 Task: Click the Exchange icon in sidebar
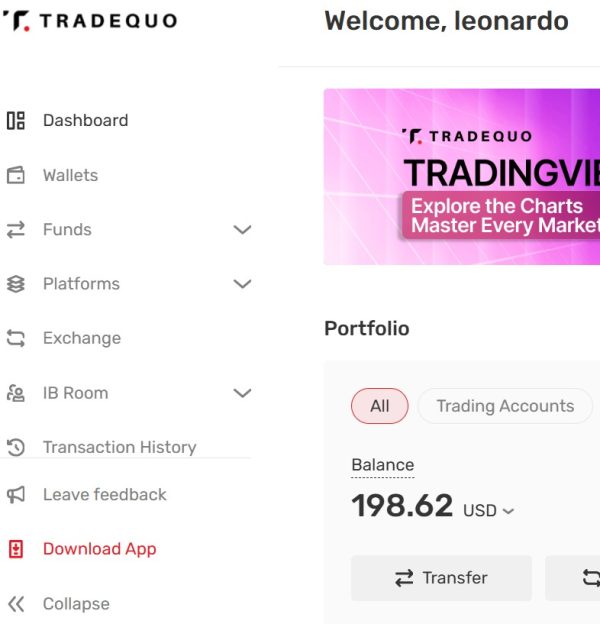16,339
